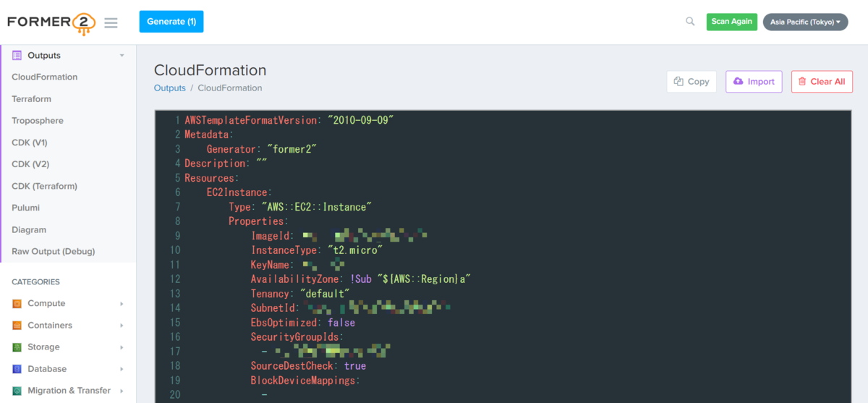The image size is (868, 403).
Task: Click the Properties code line
Action: [258, 221]
